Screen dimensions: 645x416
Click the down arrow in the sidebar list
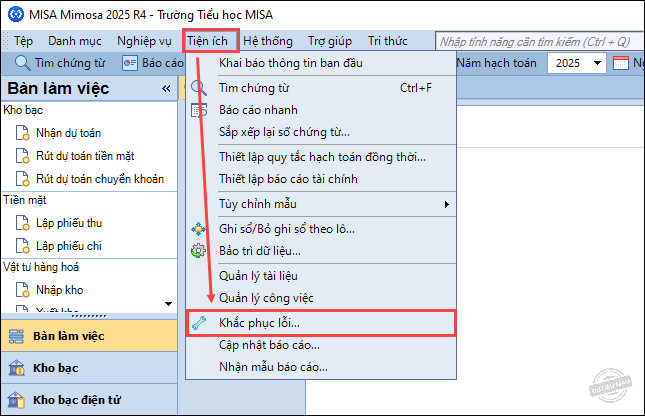click(168, 304)
